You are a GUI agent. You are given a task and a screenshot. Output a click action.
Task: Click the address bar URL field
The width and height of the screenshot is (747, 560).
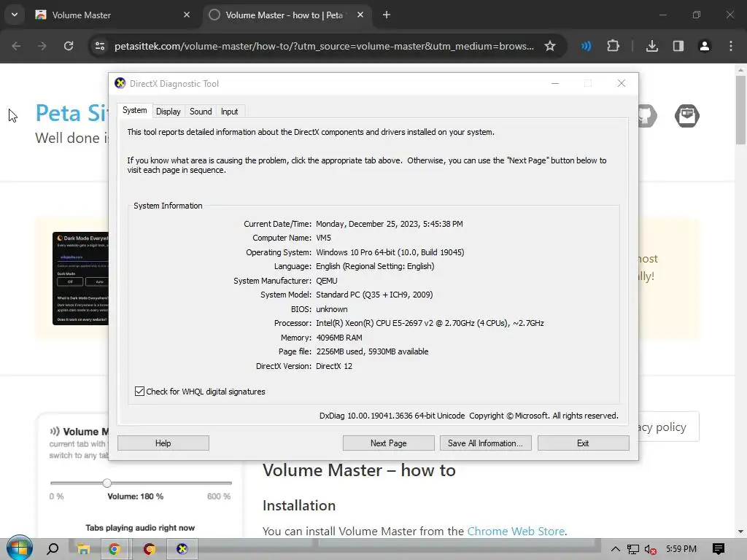click(x=324, y=46)
